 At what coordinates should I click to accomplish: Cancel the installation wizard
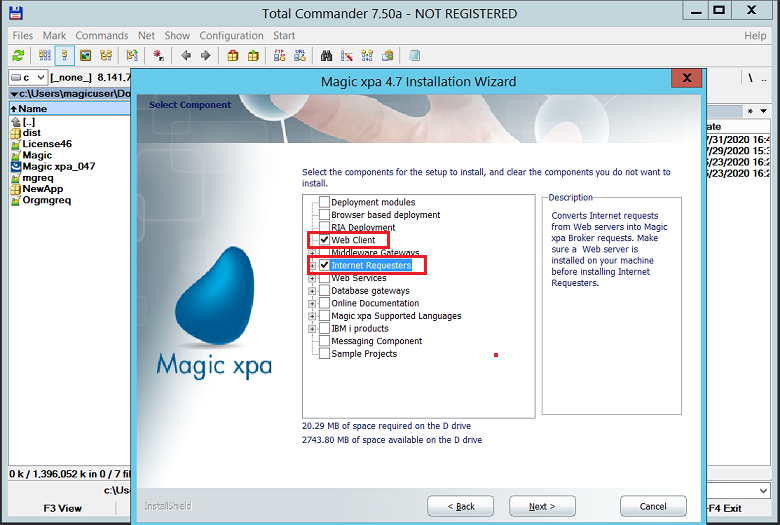click(653, 506)
